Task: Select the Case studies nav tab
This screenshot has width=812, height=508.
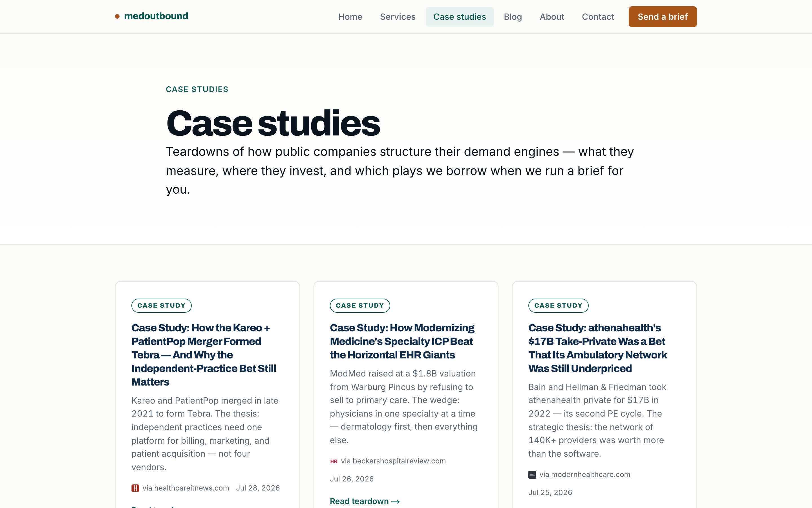Action: click(459, 17)
